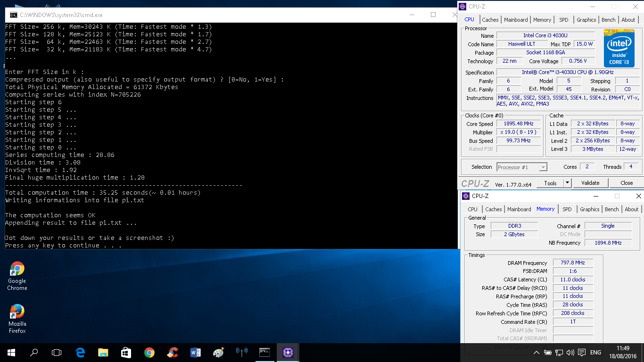Open Processor #1 selection dropdown
The image size is (644, 362).
522,167
